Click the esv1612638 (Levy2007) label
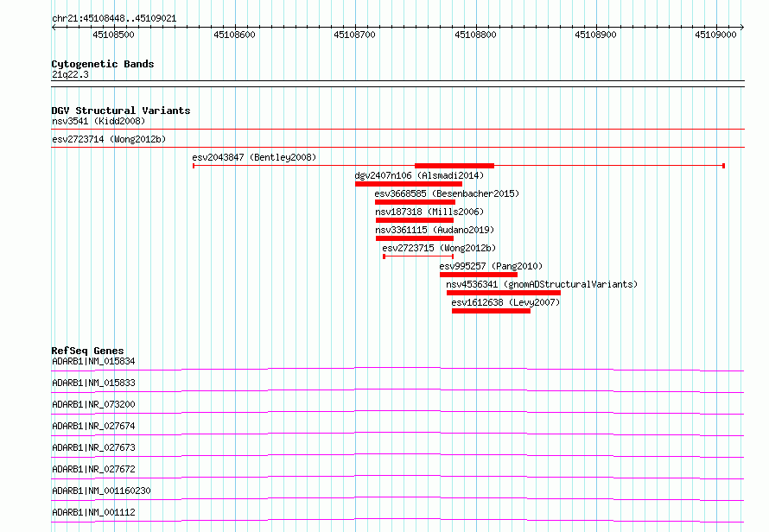 505,302
